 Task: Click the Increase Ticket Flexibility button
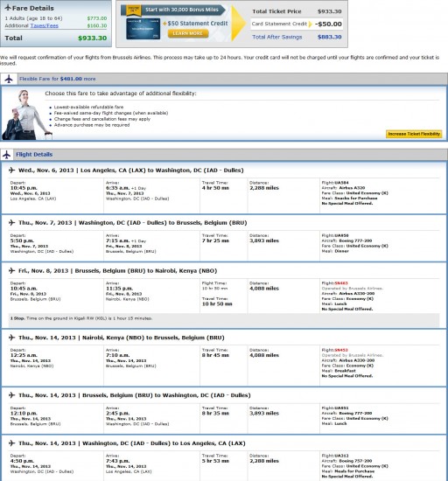point(414,134)
